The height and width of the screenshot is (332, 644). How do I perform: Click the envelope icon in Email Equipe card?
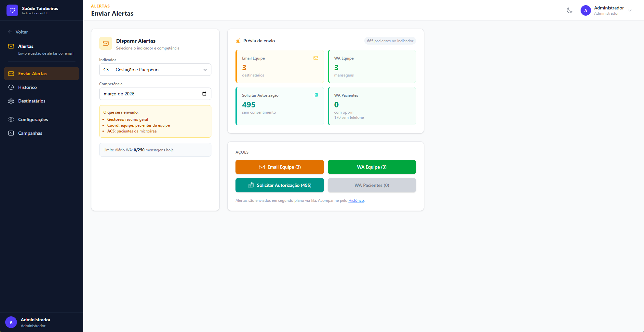click(x=315, y=58)
